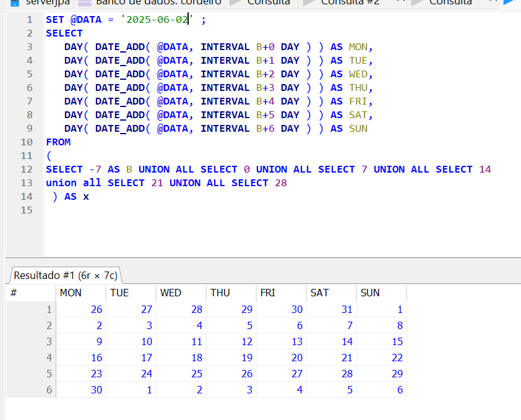Click line number 12 in the editor gutter
Viewport: 521px width, 420px height.
26,169
